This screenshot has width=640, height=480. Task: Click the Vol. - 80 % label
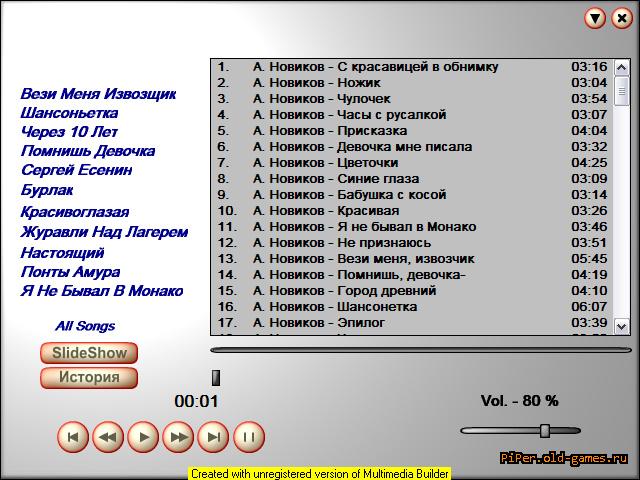(519, 401)
